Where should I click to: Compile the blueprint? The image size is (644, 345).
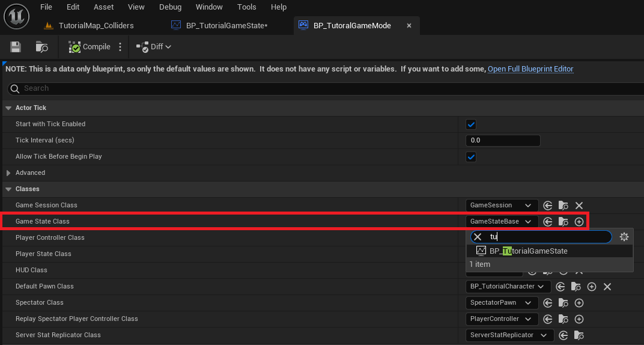[x=90, y=47]
